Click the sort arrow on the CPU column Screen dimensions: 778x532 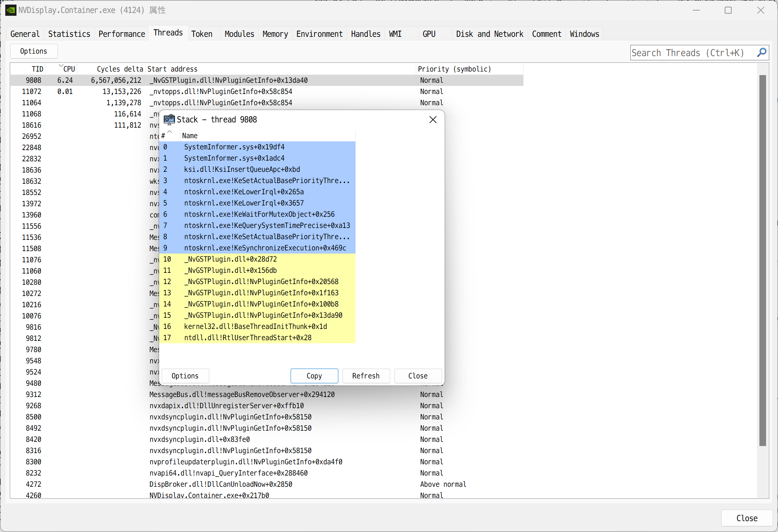(60, 66)
